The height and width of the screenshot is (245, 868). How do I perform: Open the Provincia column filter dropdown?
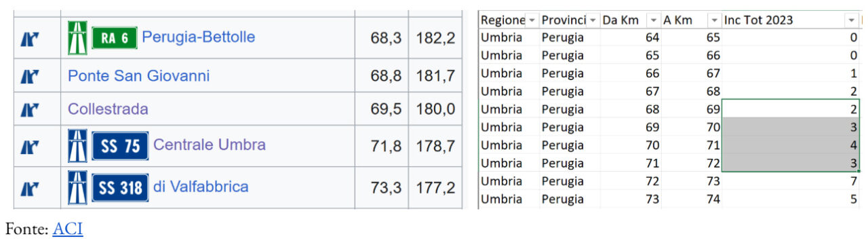pyautogui.click(x=592, y=20)
